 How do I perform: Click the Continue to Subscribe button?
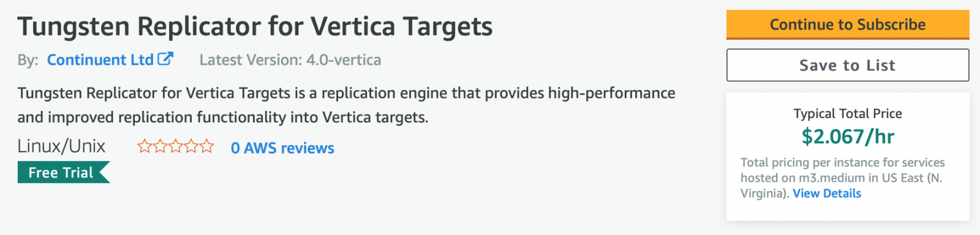tap(848, 24)
